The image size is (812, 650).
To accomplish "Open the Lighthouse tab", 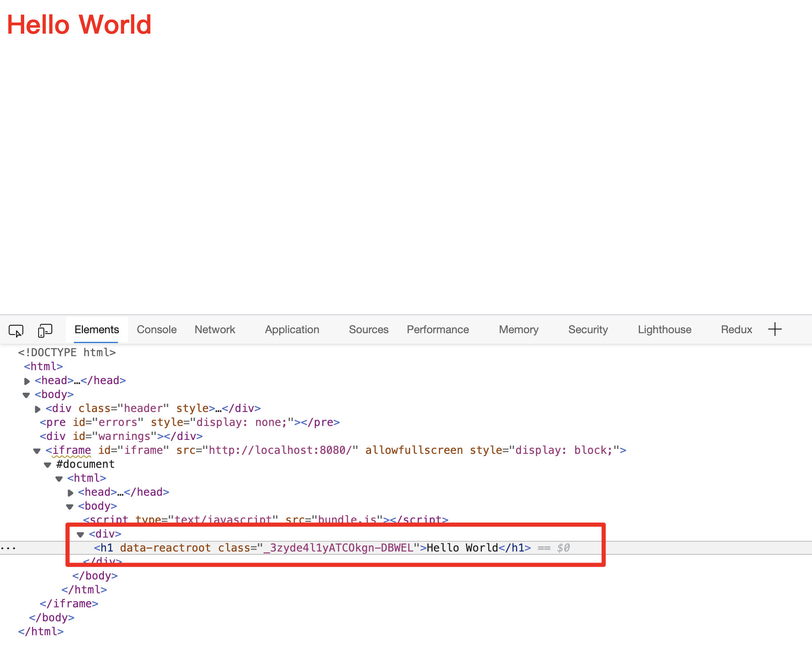I will click(x=664, y=330).
